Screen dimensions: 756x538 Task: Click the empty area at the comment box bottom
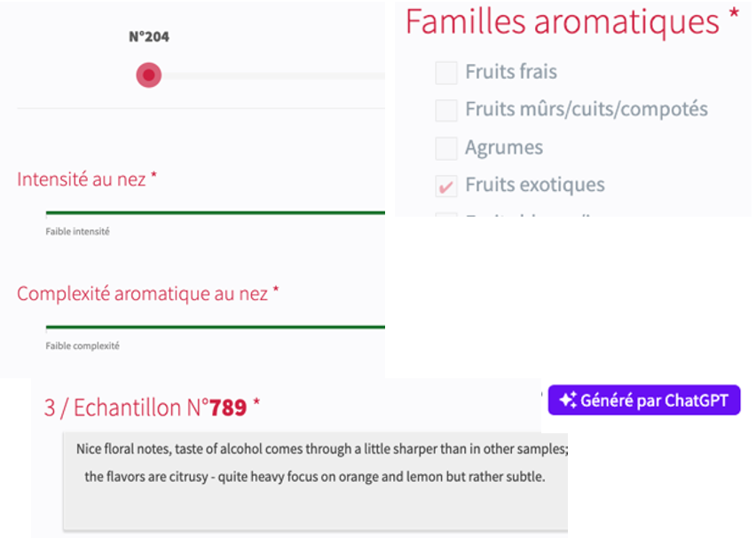click(315, 510)
